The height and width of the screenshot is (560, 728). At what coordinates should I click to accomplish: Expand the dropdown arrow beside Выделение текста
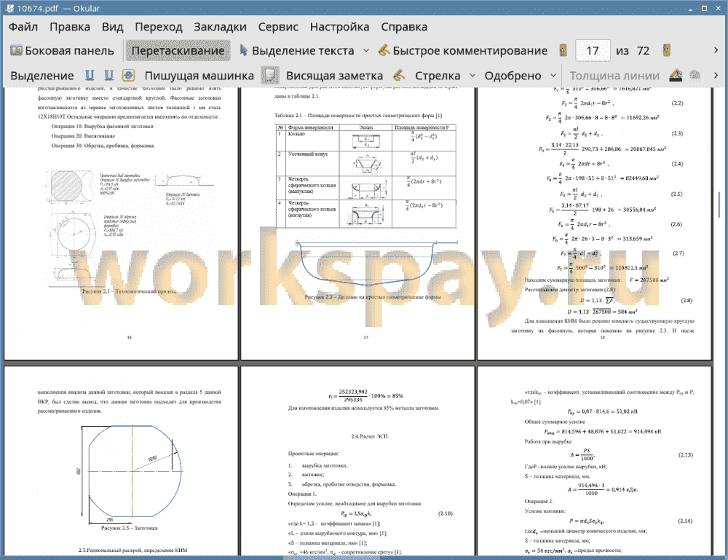[x=366, y=51]
